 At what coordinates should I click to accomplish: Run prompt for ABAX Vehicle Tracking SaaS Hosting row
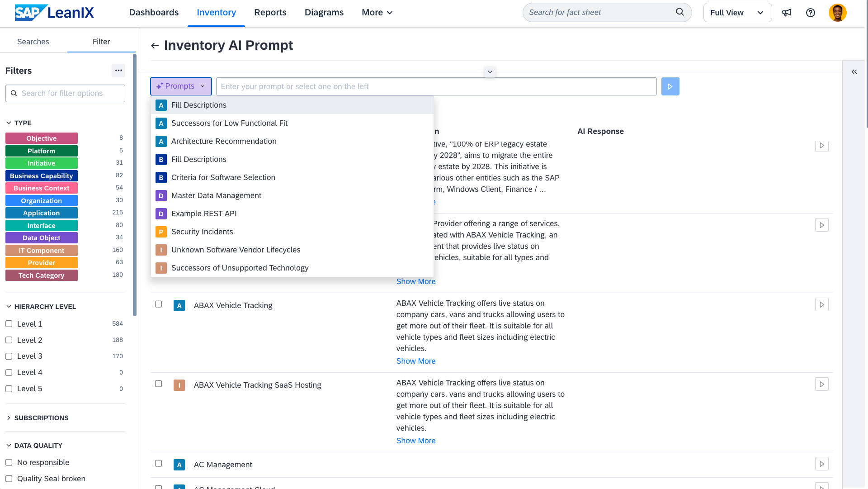point(822,385)
